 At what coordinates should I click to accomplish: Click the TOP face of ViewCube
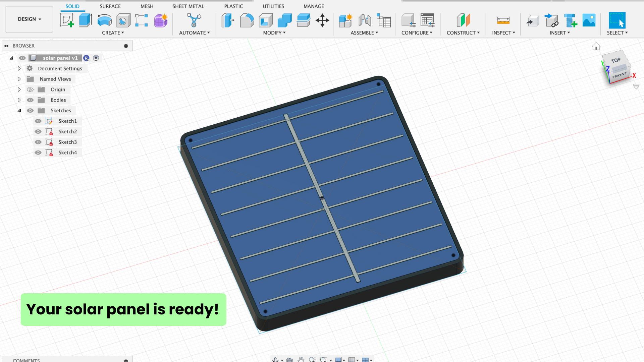click(616, 60)
